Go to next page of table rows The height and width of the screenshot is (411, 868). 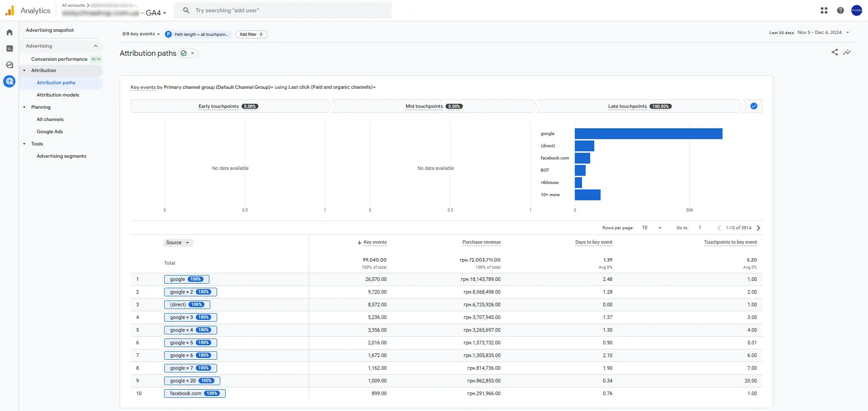759,228
